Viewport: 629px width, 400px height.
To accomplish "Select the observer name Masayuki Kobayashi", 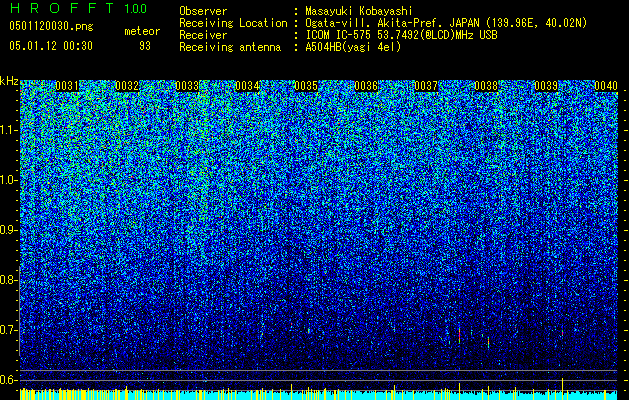I will [x=359, y=11].
